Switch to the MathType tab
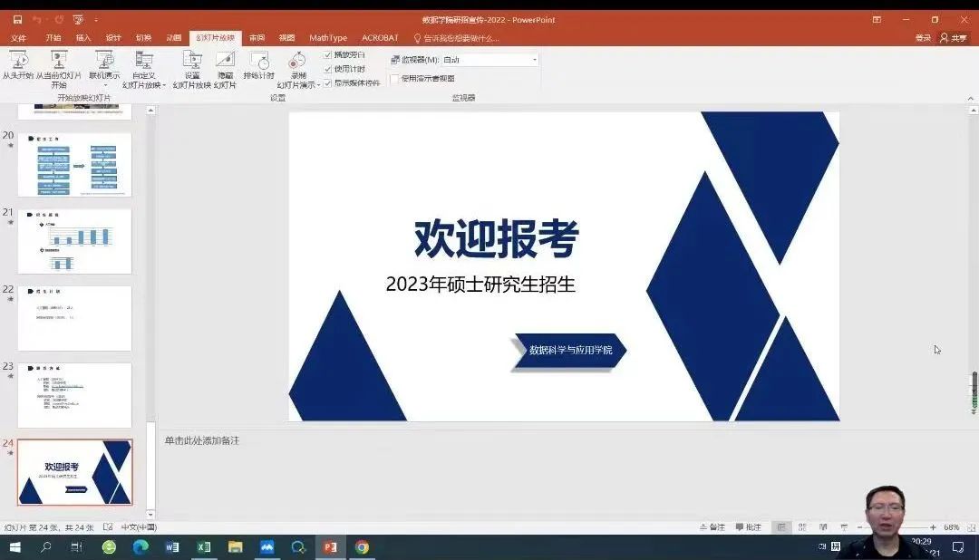The width and height of the screenshot is (979, 560). 327,38
